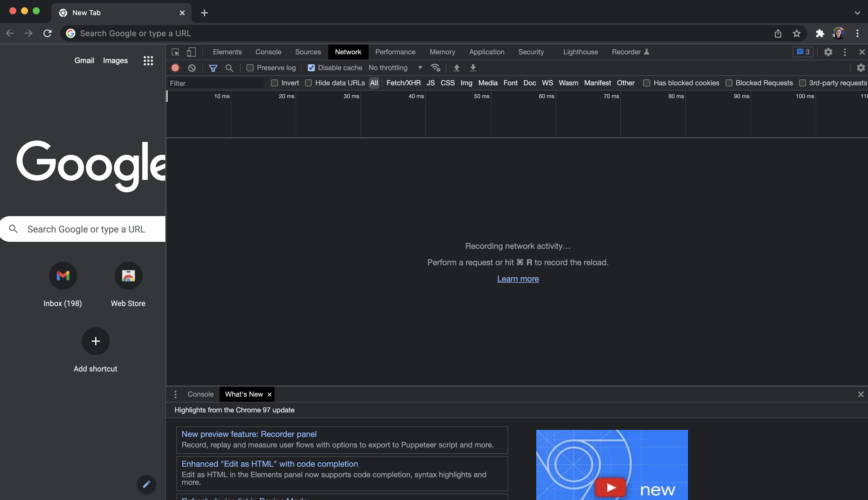868x500 pixels.
Task: Close the What's New drawer tab
Action: coord(270,395)
